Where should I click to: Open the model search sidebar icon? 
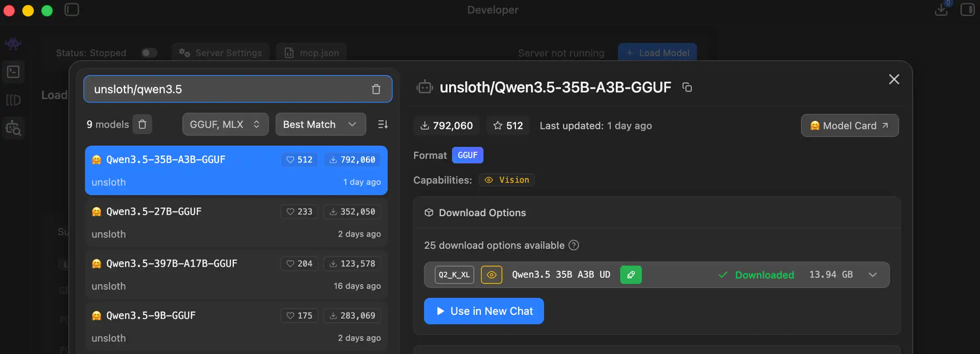point(13,128)
